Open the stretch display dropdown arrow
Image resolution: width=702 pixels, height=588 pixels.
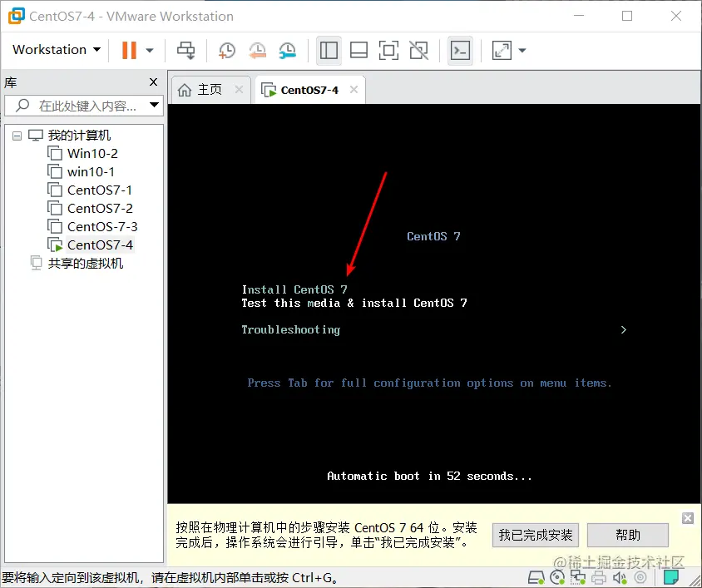pos(522,50)
